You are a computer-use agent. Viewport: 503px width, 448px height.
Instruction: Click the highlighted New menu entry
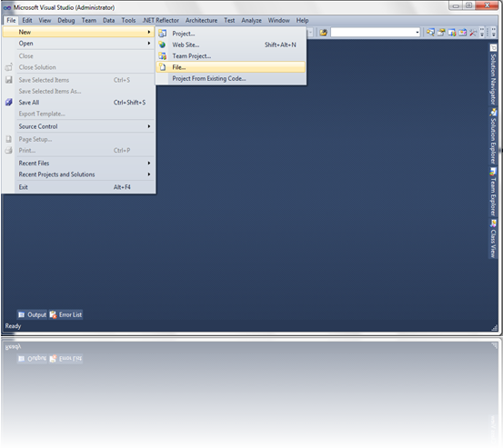78,32
